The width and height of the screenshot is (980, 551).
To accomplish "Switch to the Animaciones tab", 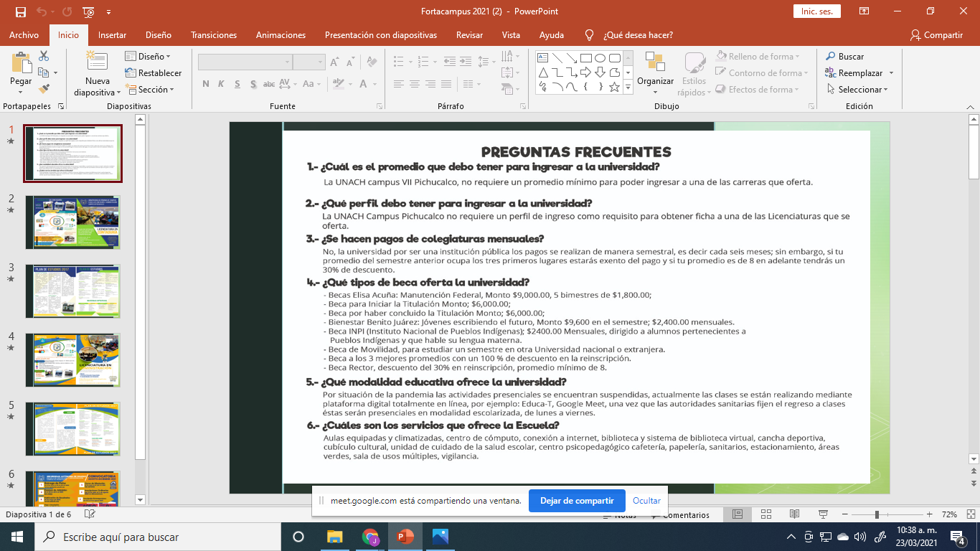I will pos(281,35).
